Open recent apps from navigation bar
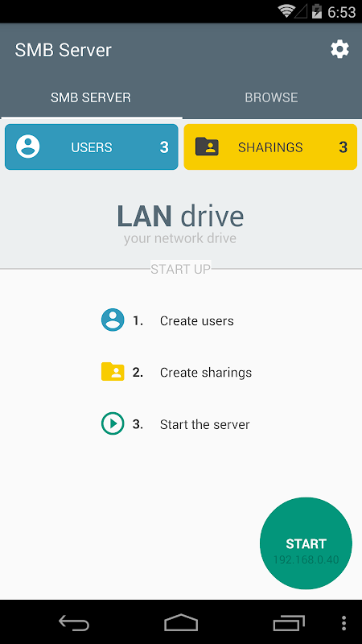 tap(289, 622)
